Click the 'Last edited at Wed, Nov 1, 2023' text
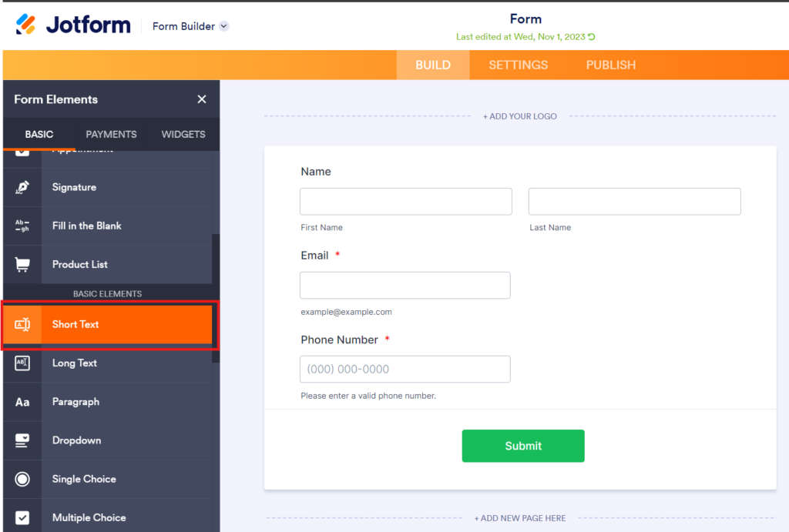Viewport: 789px width, 532px height. click(x=521, y=37)
